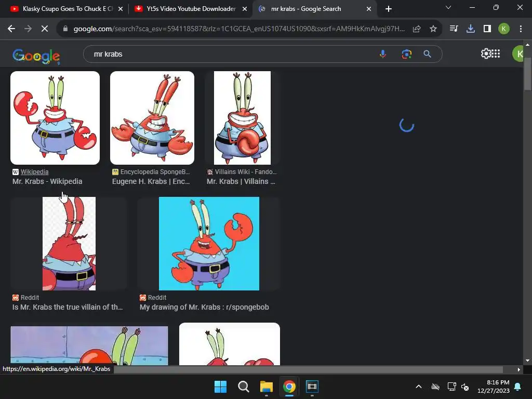This screenshot has width=532, height=399.
Task: Stop the page from loading
Action: 45,29
